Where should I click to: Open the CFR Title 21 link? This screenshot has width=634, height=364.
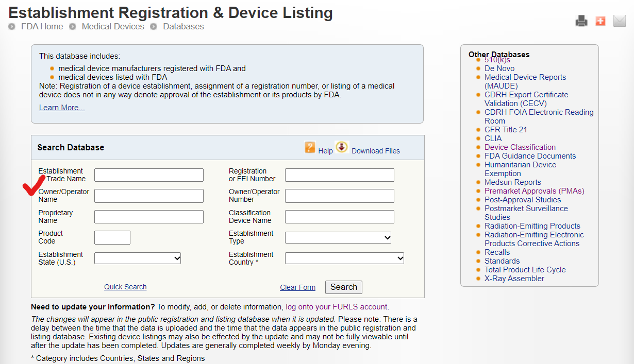(506, 130)
